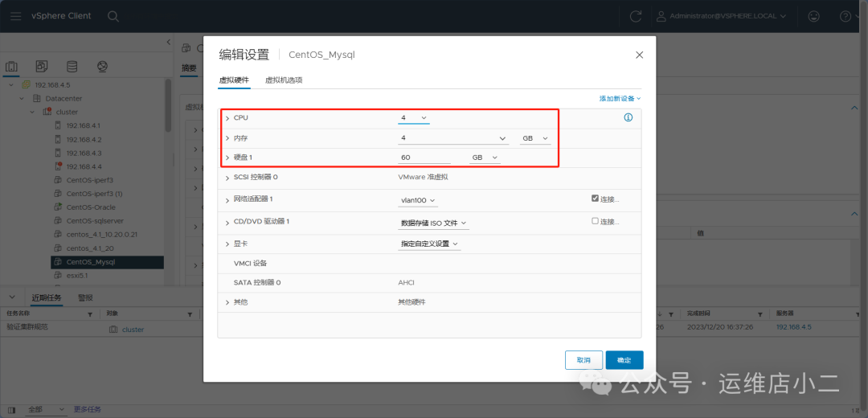The height and width of the screenshot is (418, 868).
Task: Close the edit settings dialog with X
Action: pos(640,55)
